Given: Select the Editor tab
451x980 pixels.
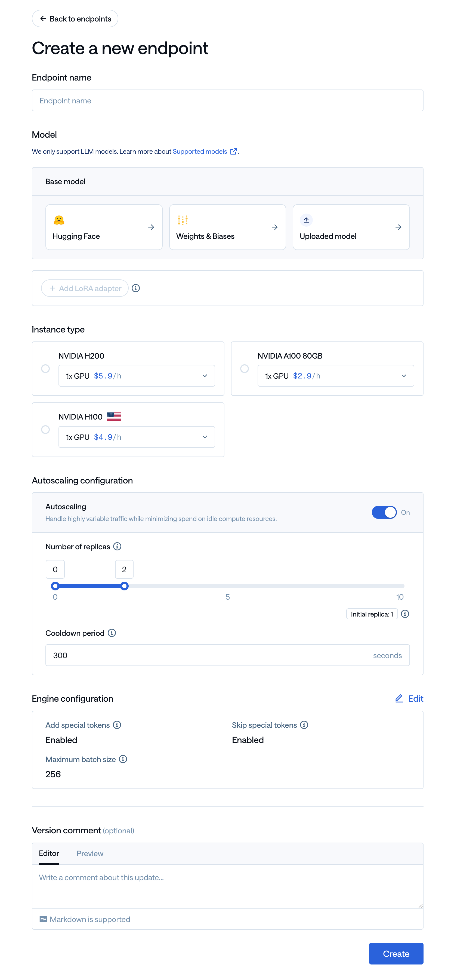Looking at the screenshot, I should 49,853.
